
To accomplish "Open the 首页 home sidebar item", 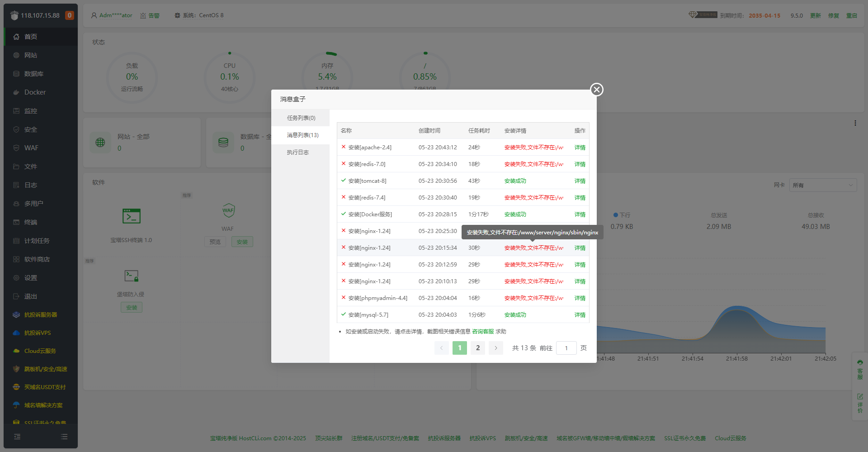I will [x=41, y=37].
